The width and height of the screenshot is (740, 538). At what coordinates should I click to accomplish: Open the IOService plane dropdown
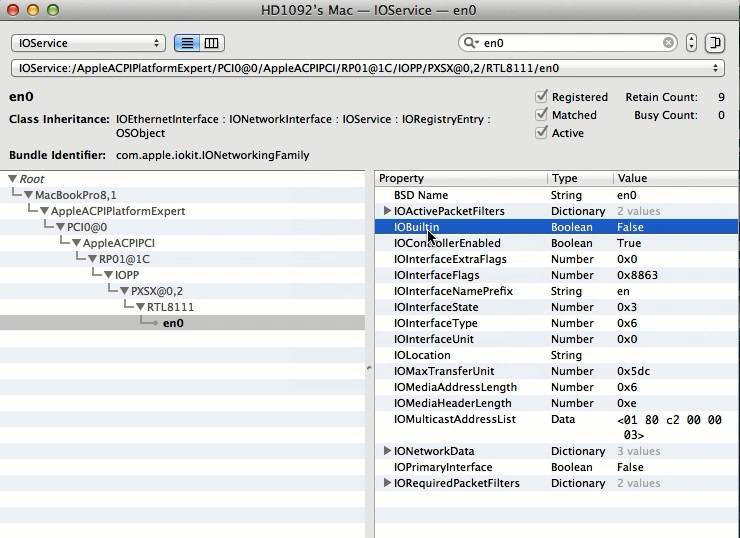pos(88,43)
